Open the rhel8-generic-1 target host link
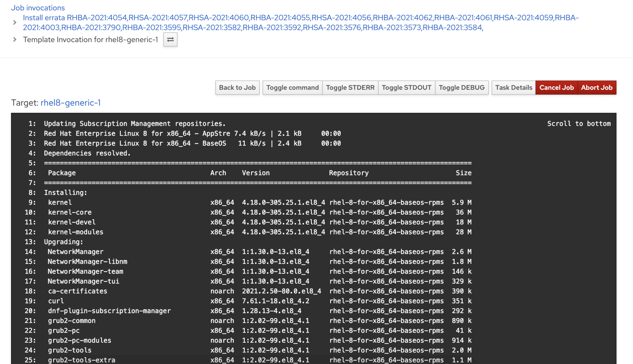The height and width of the screenshot is (364, 633). (70, 103)
